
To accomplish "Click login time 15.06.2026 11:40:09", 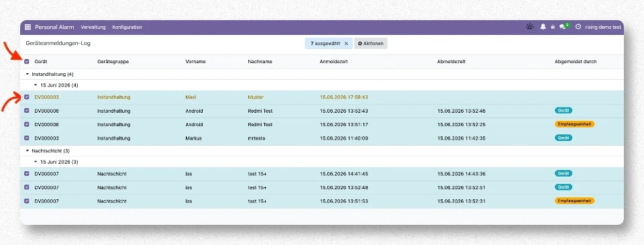I will tap(343, 138).
